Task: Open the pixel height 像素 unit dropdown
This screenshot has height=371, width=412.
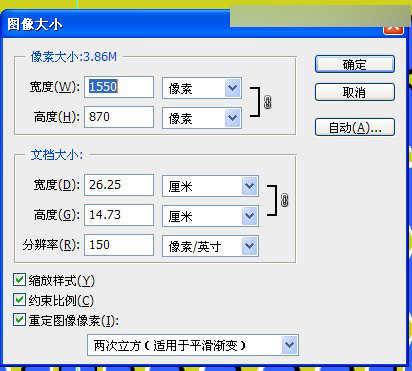Action: pos(202,118)
